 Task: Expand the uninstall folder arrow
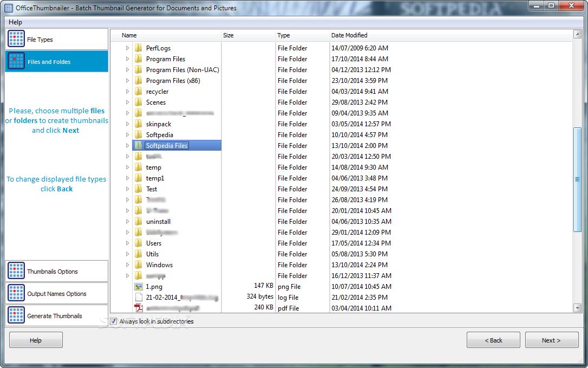point(127,222)
